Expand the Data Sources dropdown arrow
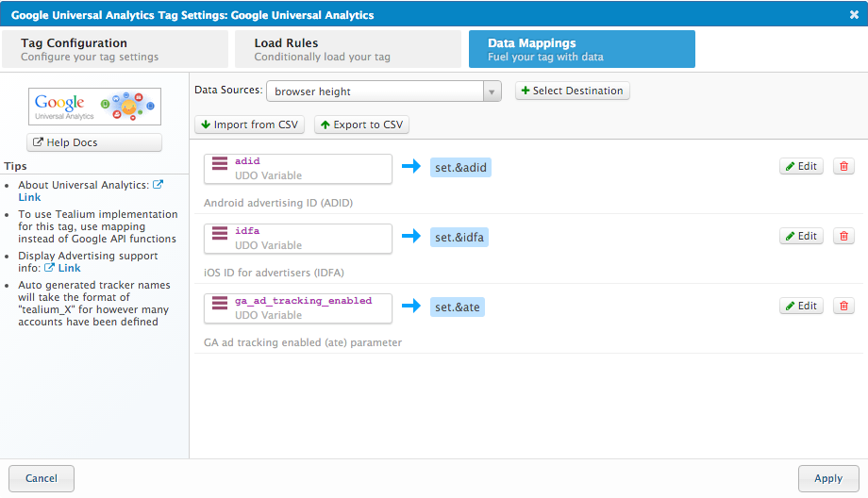The width and height of the screenshot is (868, 498). click(492, 91)
